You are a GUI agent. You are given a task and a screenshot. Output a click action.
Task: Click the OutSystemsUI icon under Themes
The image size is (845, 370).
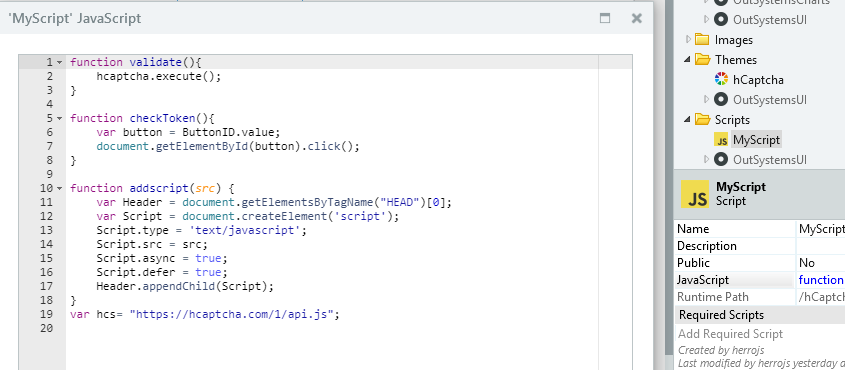(x=721, y=99)
